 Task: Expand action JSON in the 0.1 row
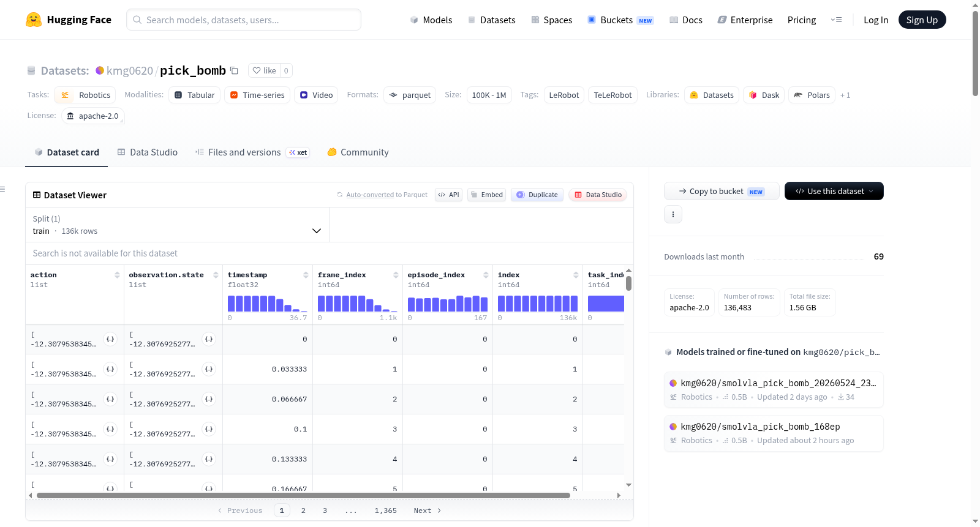[110, 429]
